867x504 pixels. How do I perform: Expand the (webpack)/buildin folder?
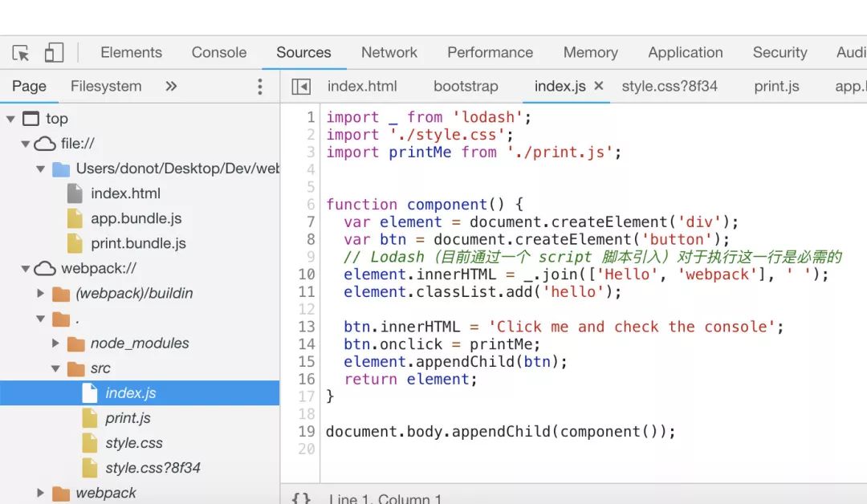(x=40, y=294)
